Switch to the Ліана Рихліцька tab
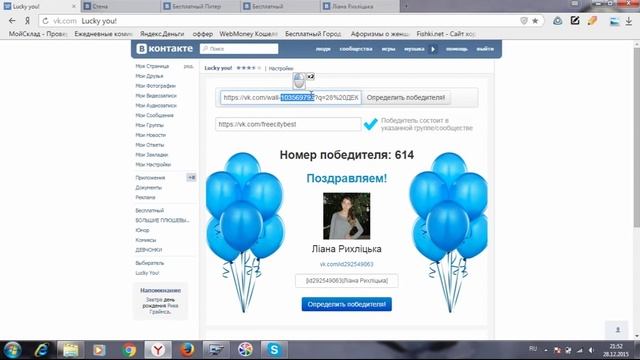 point(359,6)
